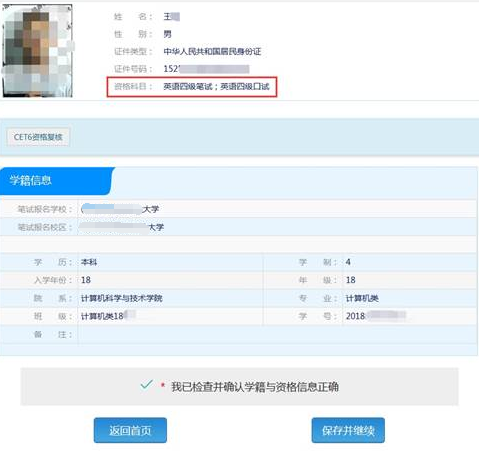This screenshot has width=480, height=458.
Task: Open the CET6资格复核 button
Action: [38, 137]
